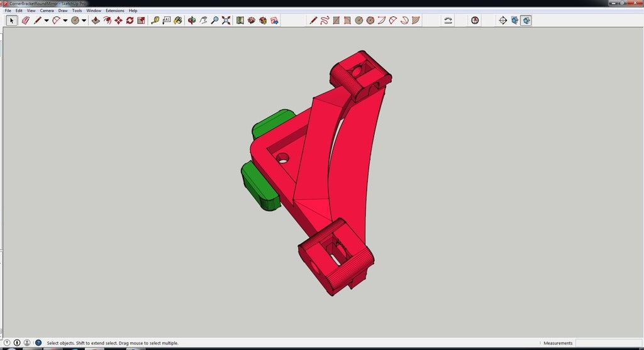
Task: Open the Instructor help question-mark icon
Action: pyautogui.click(x=38, y=342)
